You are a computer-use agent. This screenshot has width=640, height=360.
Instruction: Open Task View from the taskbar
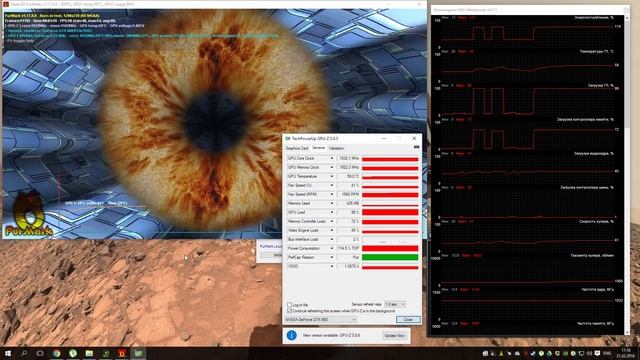[40, 353]
